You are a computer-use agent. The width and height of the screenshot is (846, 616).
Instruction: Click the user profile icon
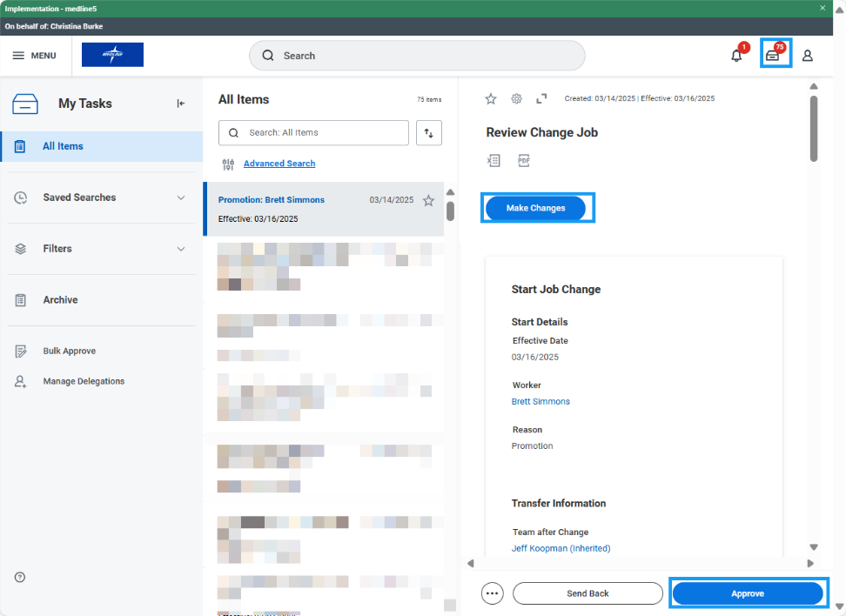807,56
